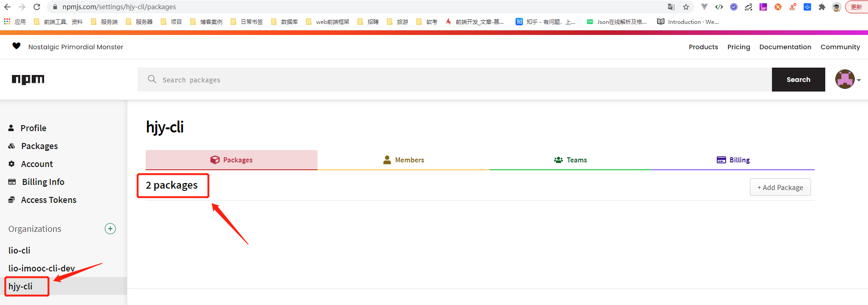Add organization with the green plus icon
This screenshot has height=305, width=868.
(110, 229)
